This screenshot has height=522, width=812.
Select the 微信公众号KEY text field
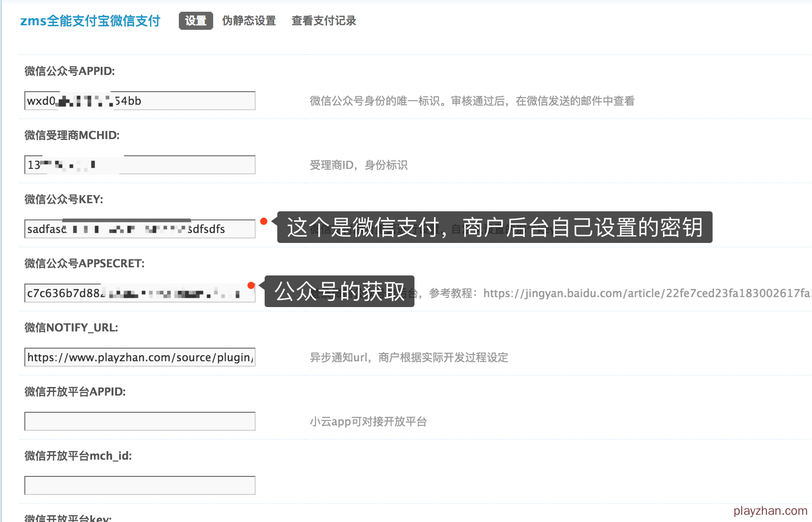140,229
